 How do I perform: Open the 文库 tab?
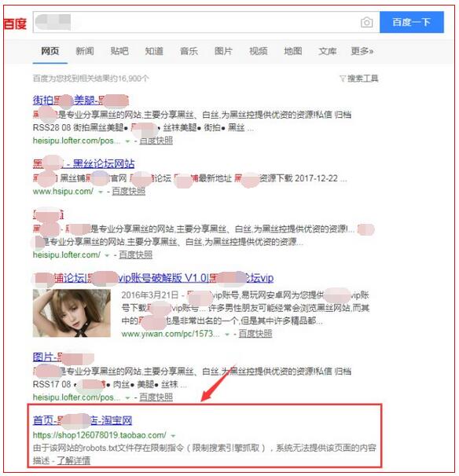(x=328, y=51)
